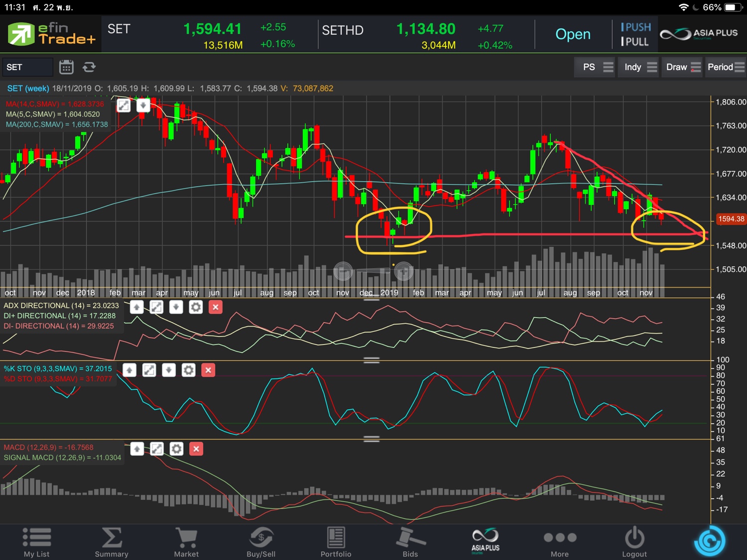Maximize the ADX Directional panel
This screenshot has width=747, height=560.
tap(156, 307)
